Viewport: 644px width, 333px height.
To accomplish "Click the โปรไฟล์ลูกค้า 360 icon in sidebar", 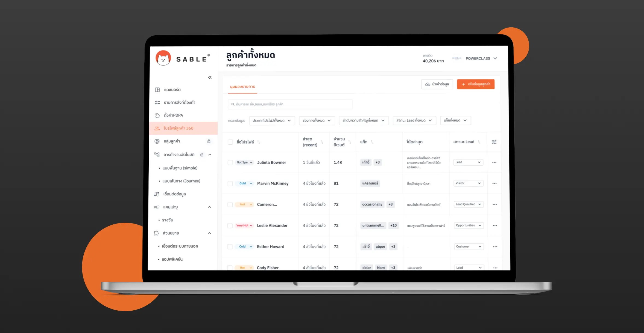I will [x=157, y=128].
